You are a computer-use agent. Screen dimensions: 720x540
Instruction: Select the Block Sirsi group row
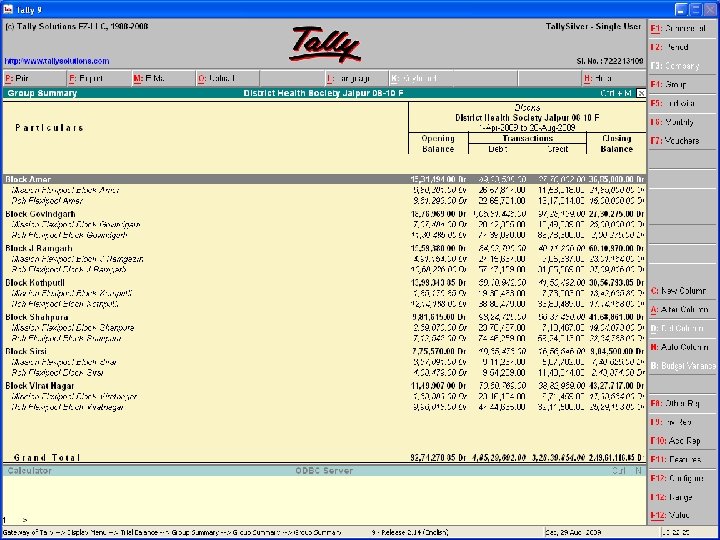324,351
